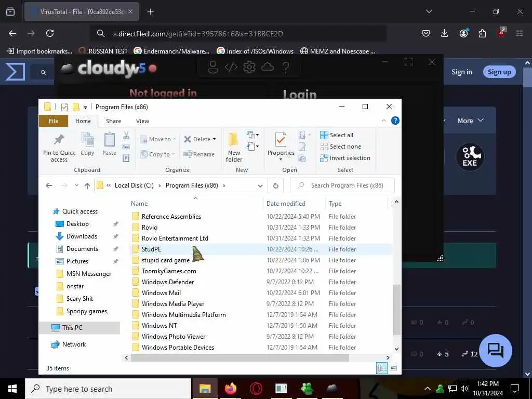The width and height of the screenshot is (532, 399).
Task: Open Firefox downloads arrow icon
Action: coord(445,33)
